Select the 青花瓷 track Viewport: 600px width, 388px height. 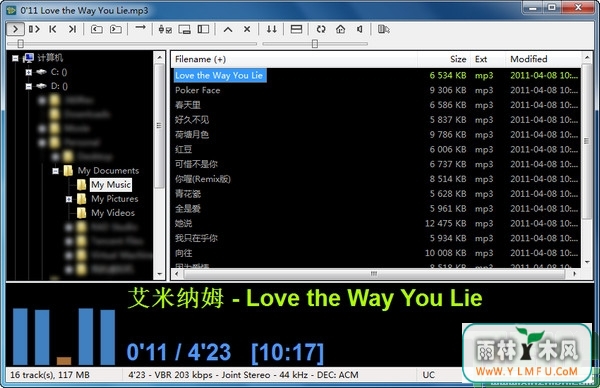pos(188,194)
